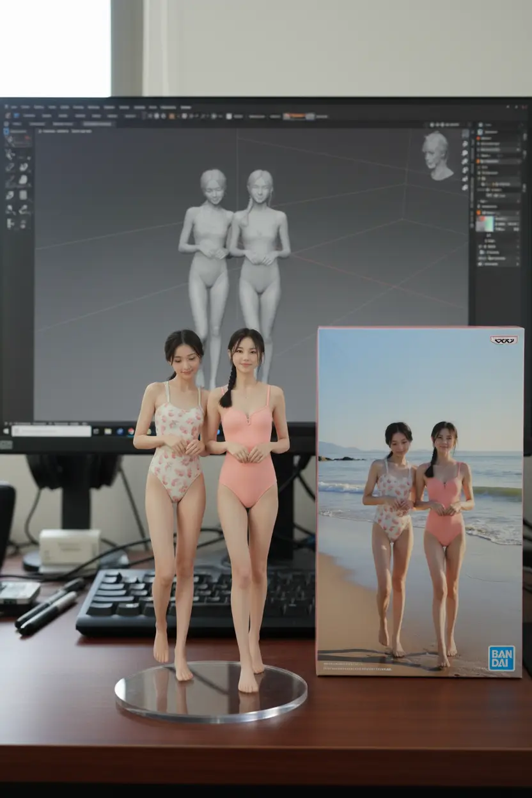Open Google Chrome from the taskbar
The image size is (532, 798).
pyautogui.click(x=131, y=431)
